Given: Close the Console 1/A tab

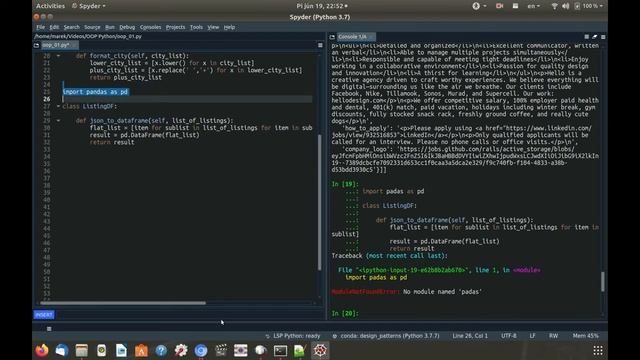Looking at the screenshot, I should pos(371,37).
